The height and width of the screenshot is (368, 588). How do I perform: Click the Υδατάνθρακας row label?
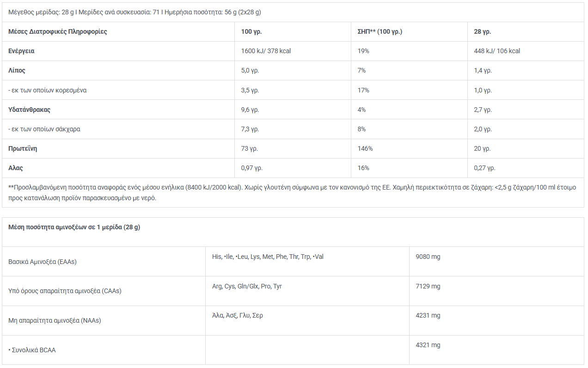click(29, 110)
